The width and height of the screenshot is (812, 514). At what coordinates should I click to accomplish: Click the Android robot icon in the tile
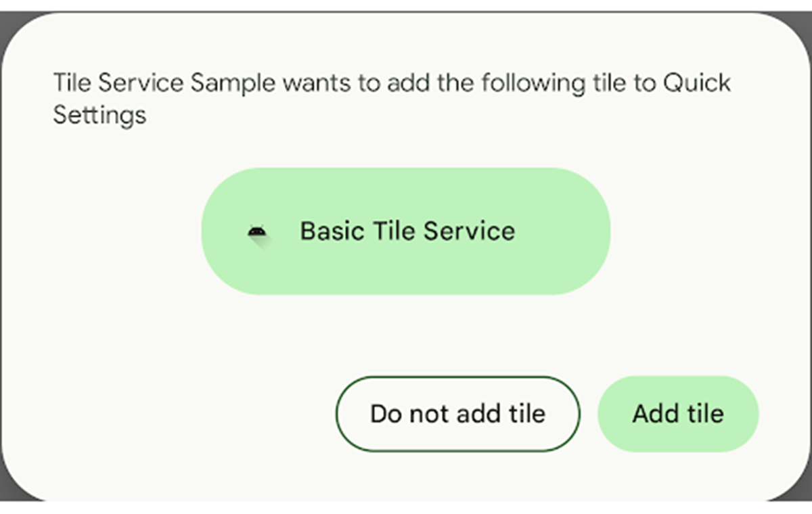pos(256,232)
